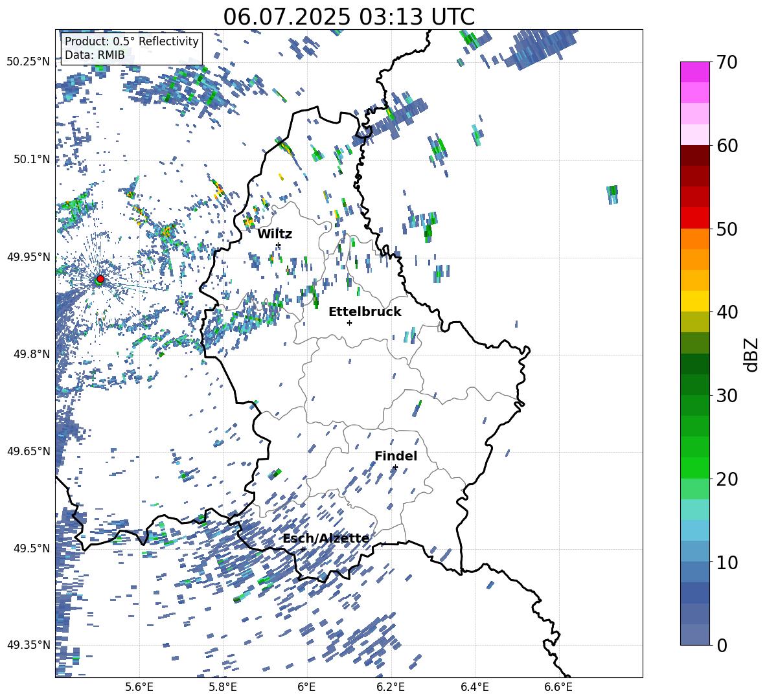Click the magenta segment at the top of the colorbar, just below the 70 tick
This screenshot has height=700, width=767.
(694, 72)
